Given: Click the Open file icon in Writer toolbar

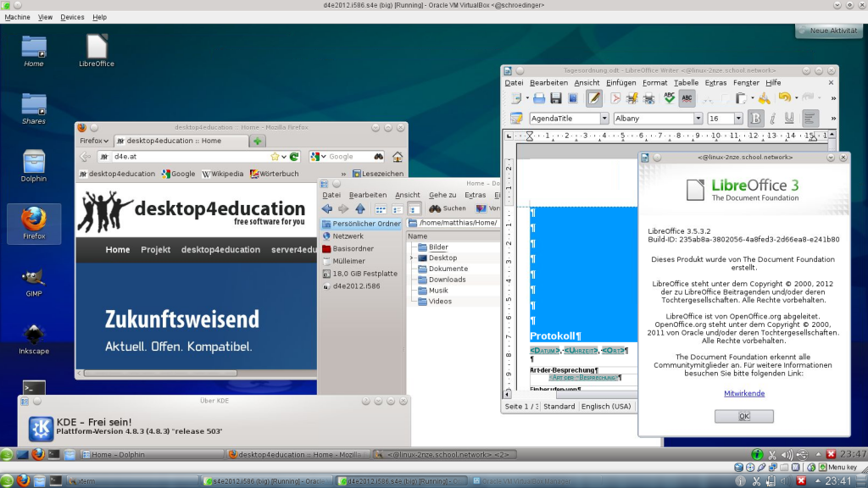Looking at the screenshot, I should pyautogui.click(x=538, y=98).
